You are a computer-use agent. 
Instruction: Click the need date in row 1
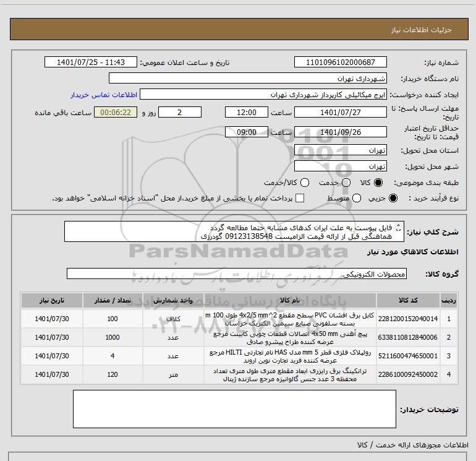[51, 319]
